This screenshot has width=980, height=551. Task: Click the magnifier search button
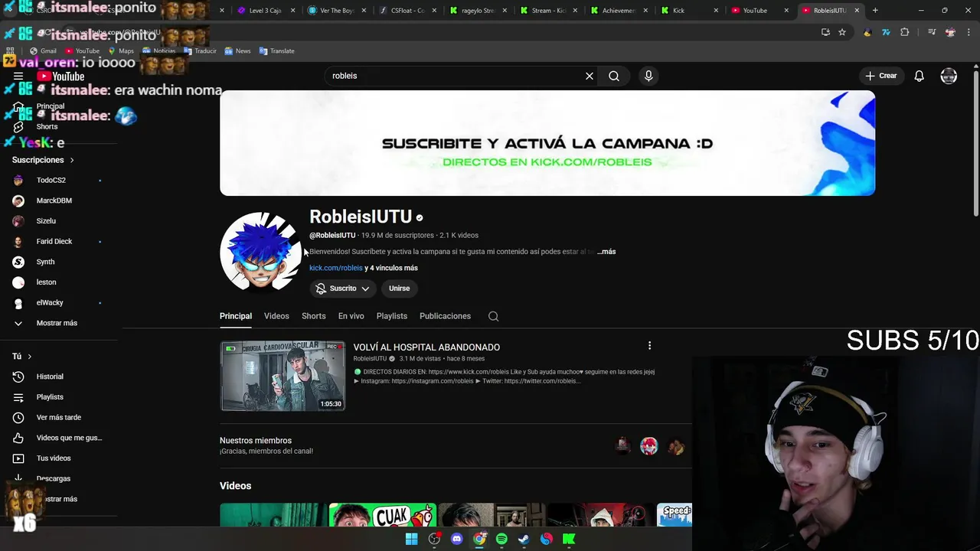614,76
